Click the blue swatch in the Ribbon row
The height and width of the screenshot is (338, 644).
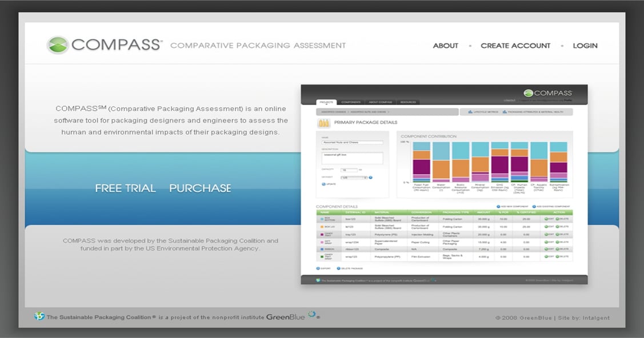click(322, 249)
